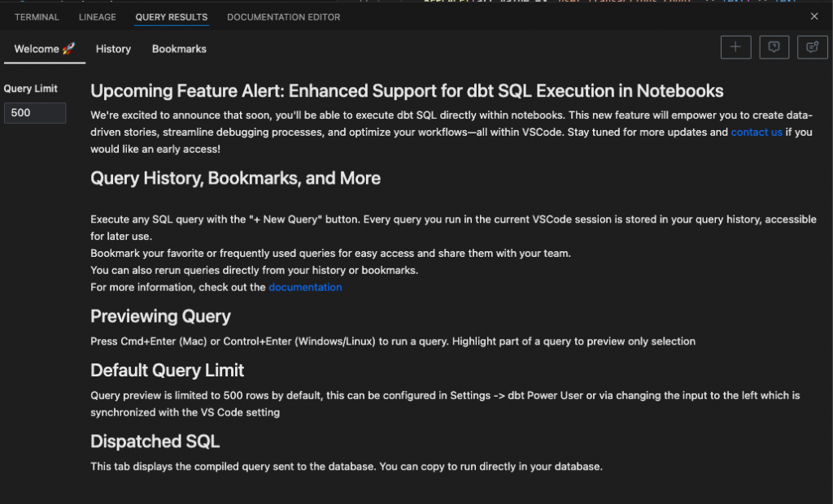
Task: Click the 'Press Cmd+Enter (Mac)' instruction line
Action: point(393,341)
